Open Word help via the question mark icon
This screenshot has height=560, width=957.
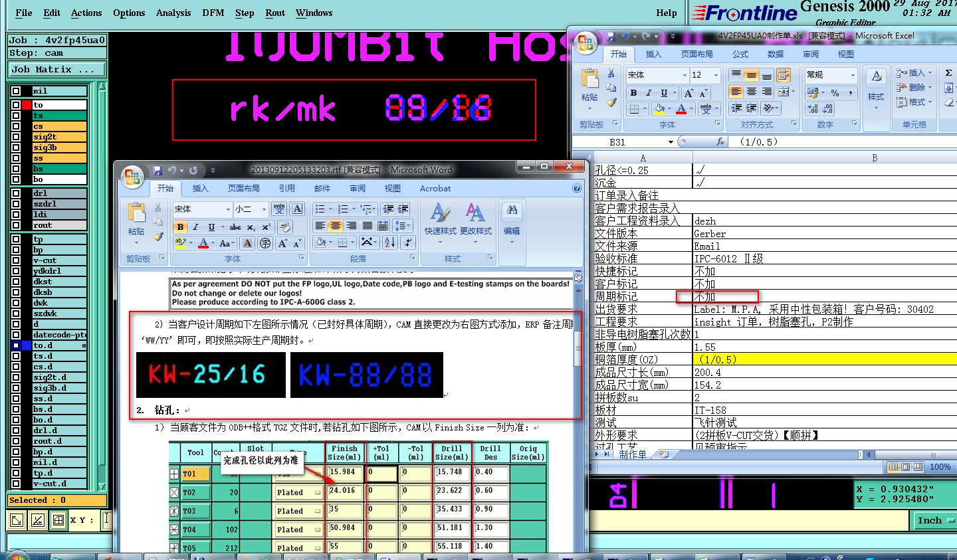pyautogui.click(x=577, y=188)
